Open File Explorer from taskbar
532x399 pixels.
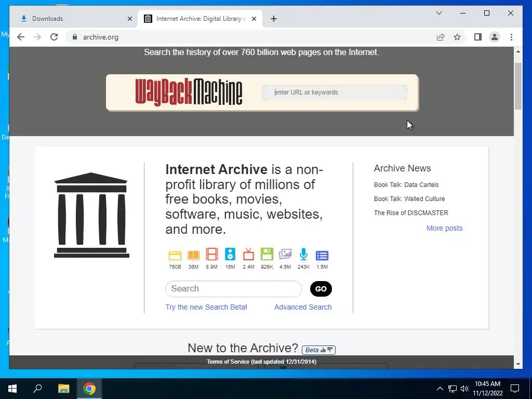pyautogui.click(x=63, y=389)
